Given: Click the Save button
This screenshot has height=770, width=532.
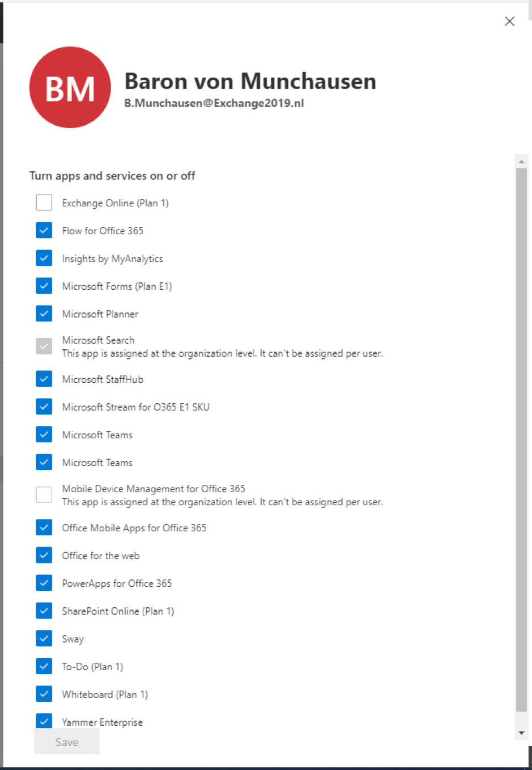Looking at the screenshot, I should point(66,741).
